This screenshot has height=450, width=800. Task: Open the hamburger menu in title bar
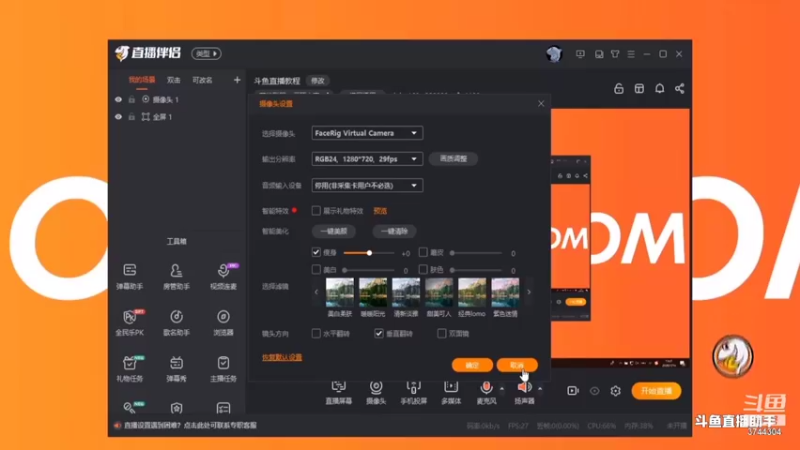click(631, 54)
